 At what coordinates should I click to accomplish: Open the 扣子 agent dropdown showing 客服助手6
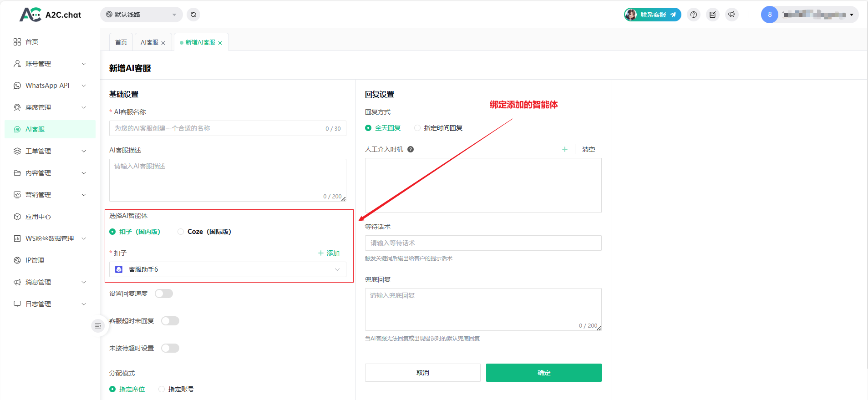(x=228, y=269)
